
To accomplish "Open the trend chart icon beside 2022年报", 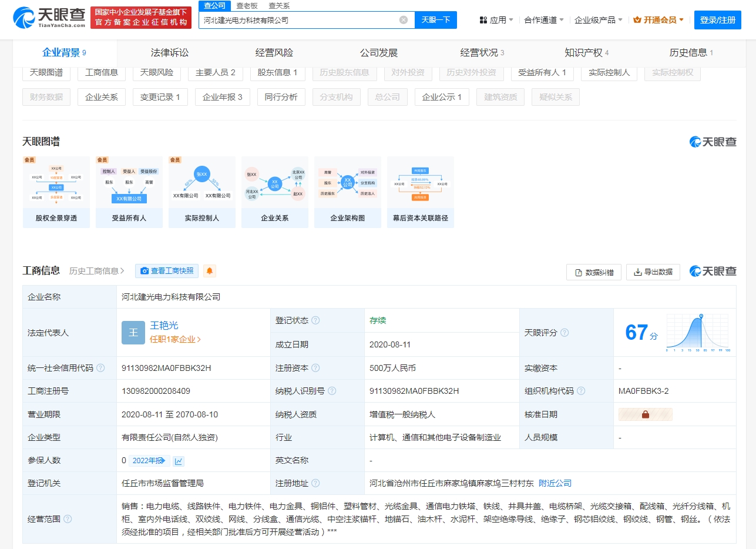I will click(x=179, y=461).
